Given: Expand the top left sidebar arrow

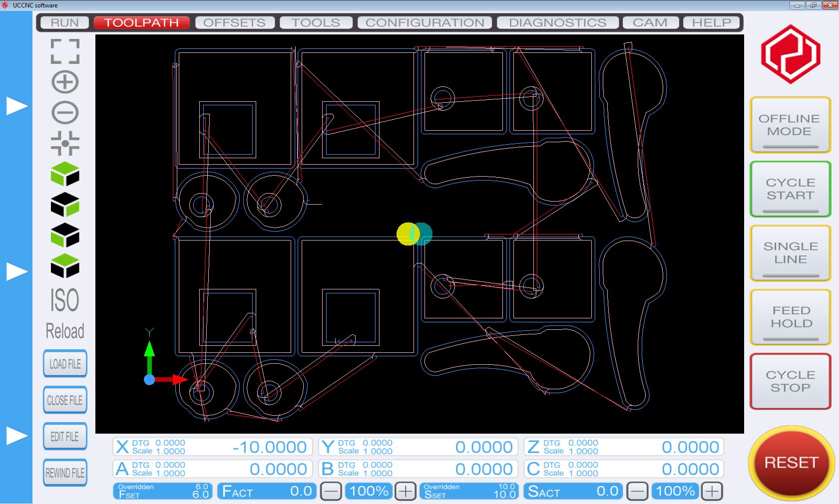Looking at the screenshot, I should tap(16, 106).
